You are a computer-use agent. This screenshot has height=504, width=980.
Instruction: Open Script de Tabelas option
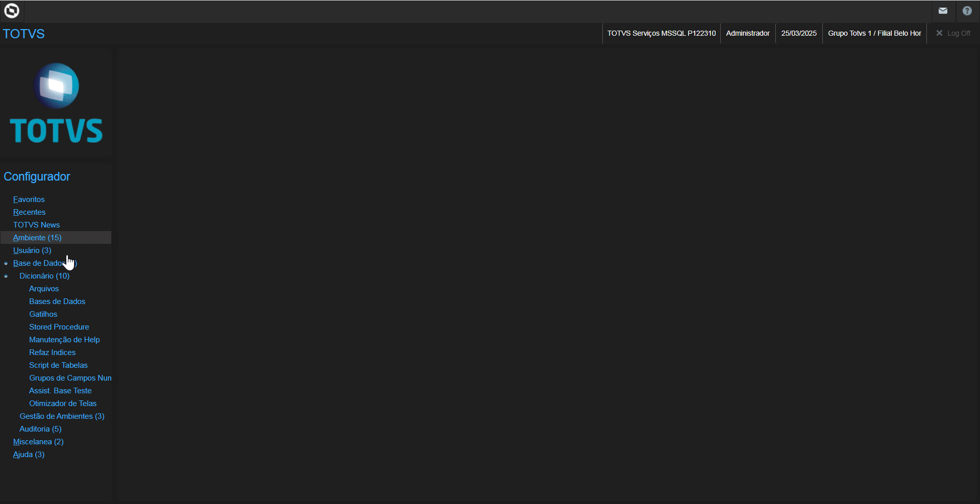pyautogui.click(x=59, y=365)
